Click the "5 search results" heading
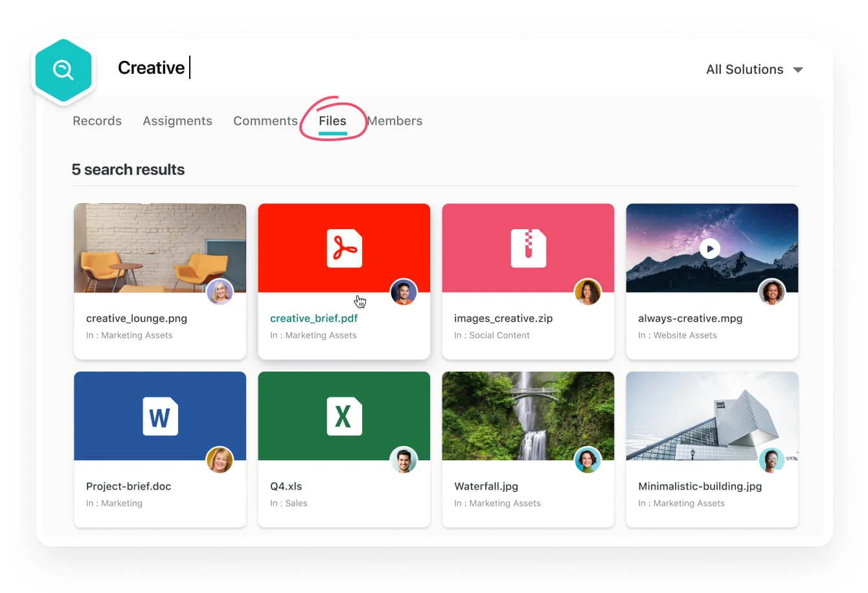 coord(128,170)
